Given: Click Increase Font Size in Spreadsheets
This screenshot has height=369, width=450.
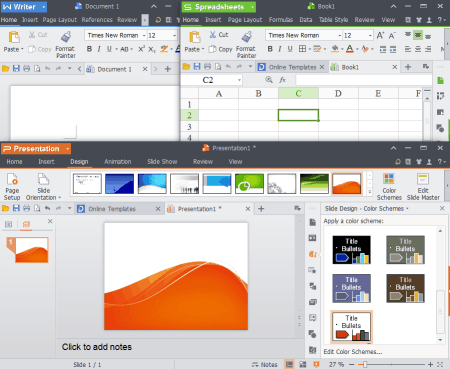Looking at the screenshot, I should tap(380, 35).
